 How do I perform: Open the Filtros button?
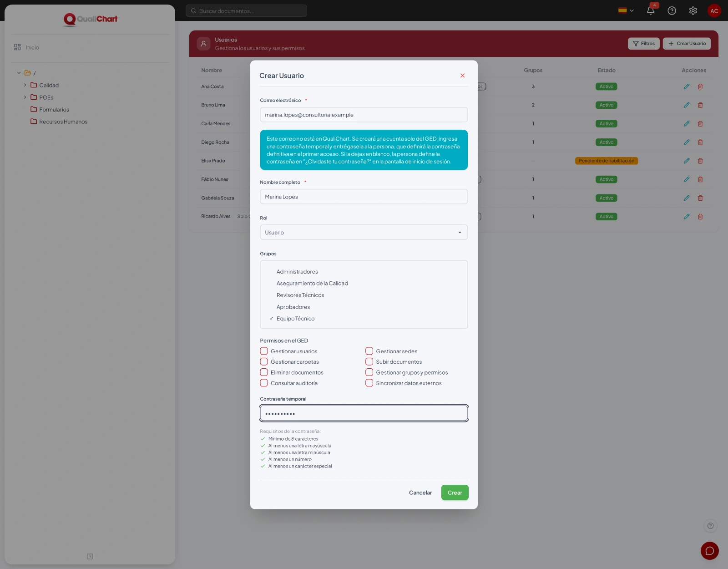click(644, 44)
